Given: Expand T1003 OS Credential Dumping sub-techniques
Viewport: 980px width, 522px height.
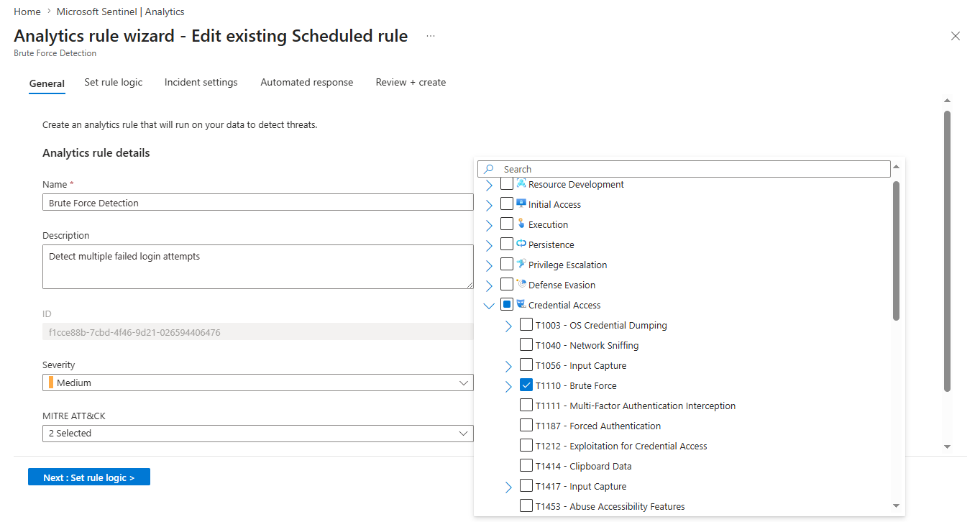Looking at the screenshot, I should tap(508, 326).
